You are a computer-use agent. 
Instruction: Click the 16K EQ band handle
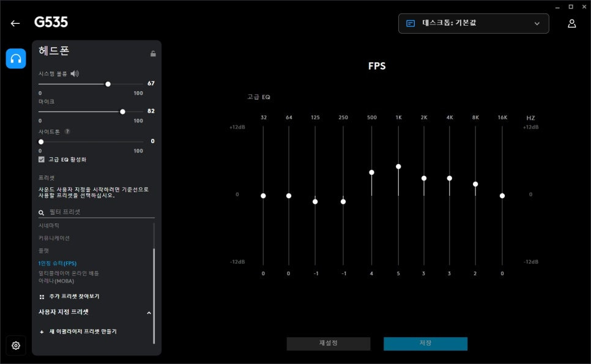(x=502, y=196)
